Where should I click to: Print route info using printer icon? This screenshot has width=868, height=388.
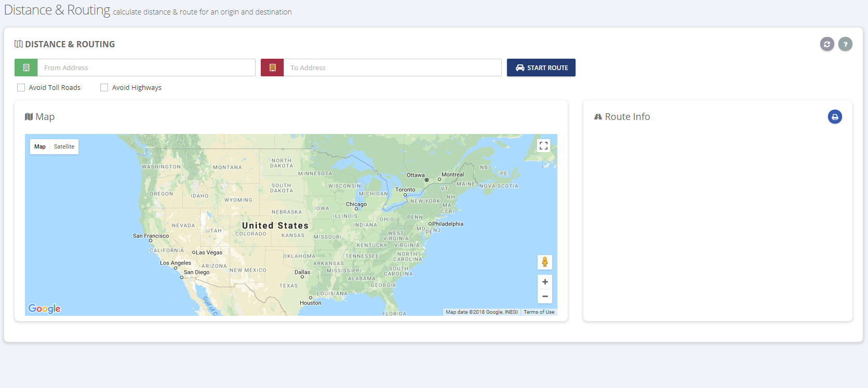(835, 117)
